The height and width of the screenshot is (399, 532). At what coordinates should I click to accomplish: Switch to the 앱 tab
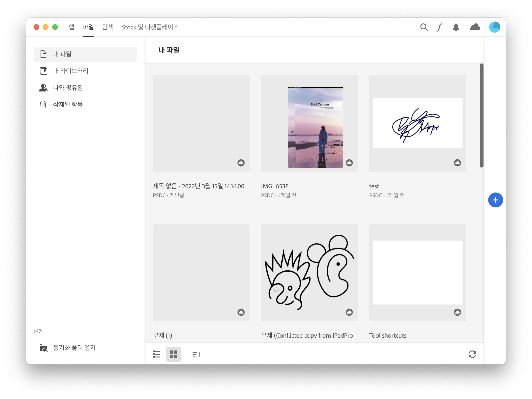pos(71,27)
